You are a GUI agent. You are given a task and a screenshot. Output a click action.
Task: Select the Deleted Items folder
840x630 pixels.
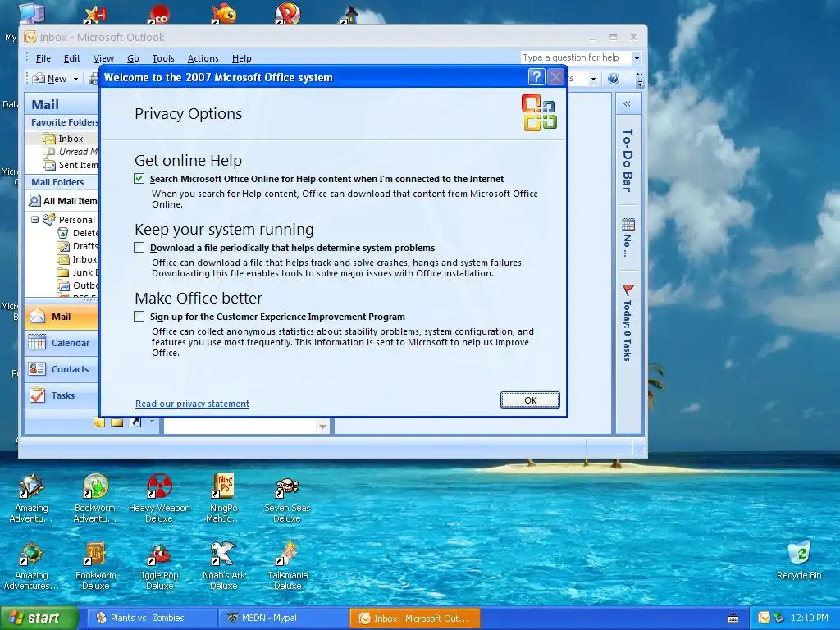[x=78, y=233]
